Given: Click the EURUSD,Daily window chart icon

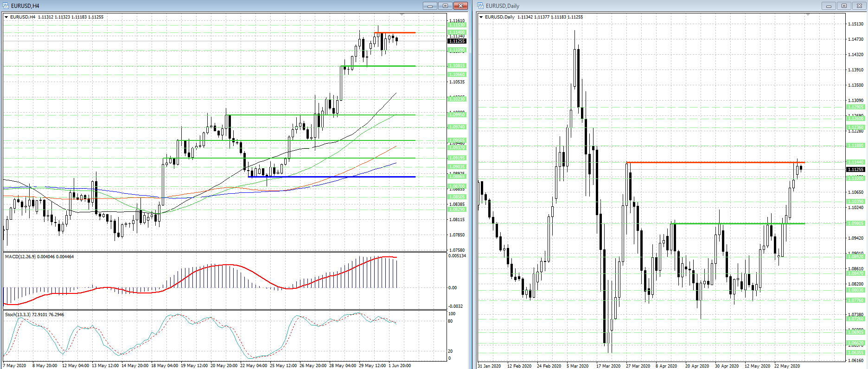Looking at the screenshot, I should pyautogui.click(x=480, y=6).
